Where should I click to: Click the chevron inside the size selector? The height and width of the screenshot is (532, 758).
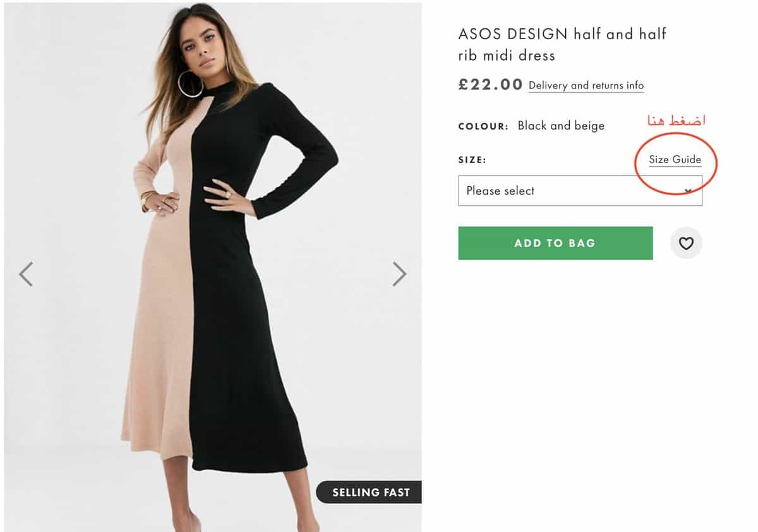tap(689, 191)
